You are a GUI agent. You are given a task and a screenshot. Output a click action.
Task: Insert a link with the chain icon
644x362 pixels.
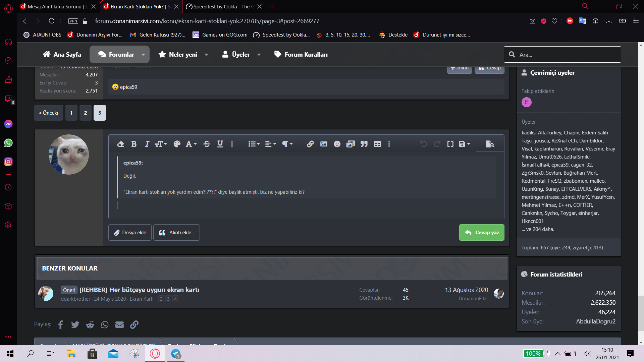[310, 144]
